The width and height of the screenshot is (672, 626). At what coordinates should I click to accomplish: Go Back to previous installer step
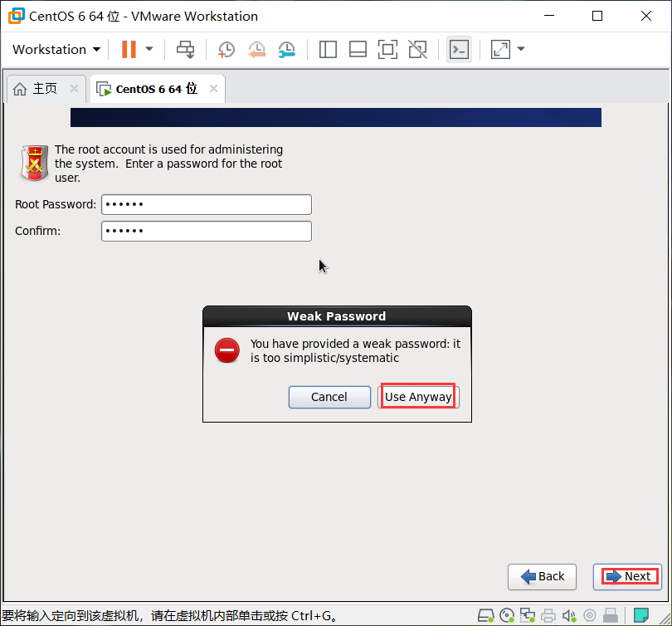click(542, 577)
